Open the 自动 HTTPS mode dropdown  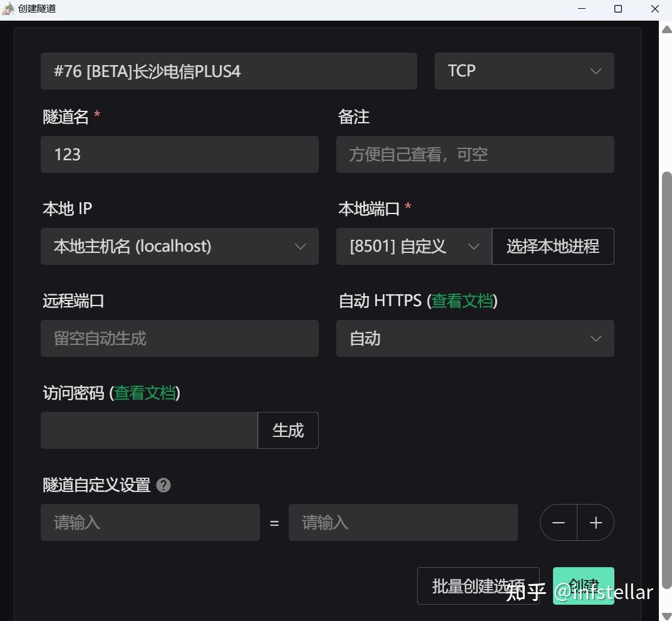coord(475,338)
